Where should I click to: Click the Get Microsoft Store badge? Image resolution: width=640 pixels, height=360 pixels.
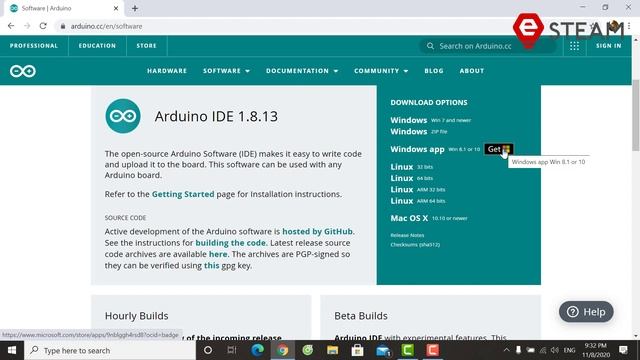click(x=498, y=149)
